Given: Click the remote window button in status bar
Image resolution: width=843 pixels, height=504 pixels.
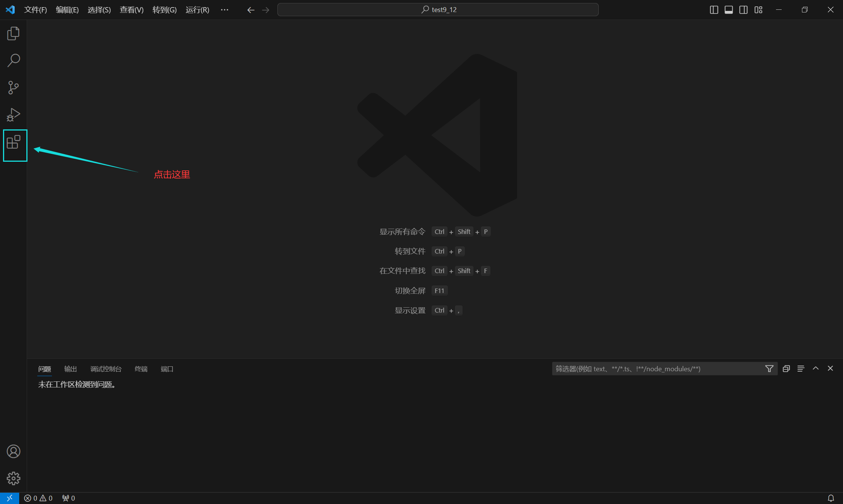Looking at the screenshot, I should pos(9,498).
